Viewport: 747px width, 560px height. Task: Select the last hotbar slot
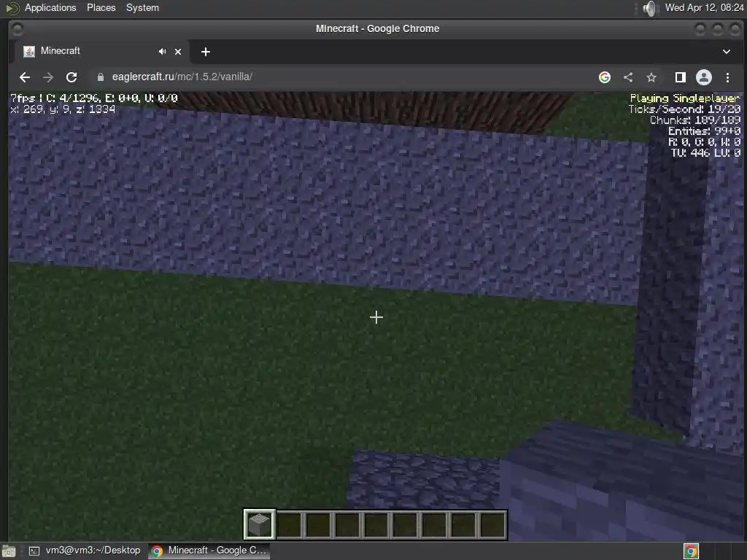pos(492,524)
